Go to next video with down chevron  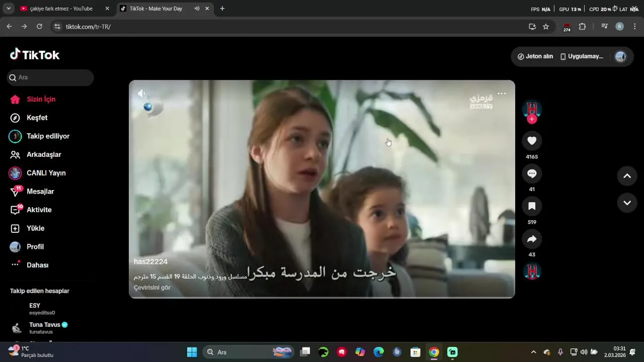[x=627, y=203]
